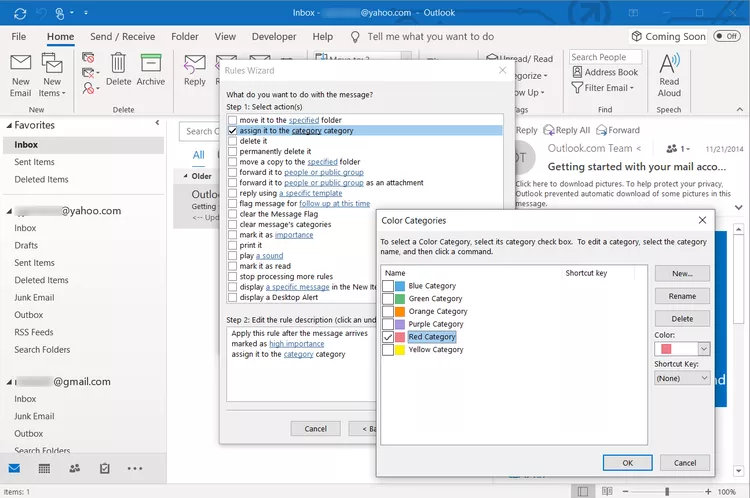Click the 'high importance' link
The width and height of the screenshot is (750, 498).
(297, 344)
